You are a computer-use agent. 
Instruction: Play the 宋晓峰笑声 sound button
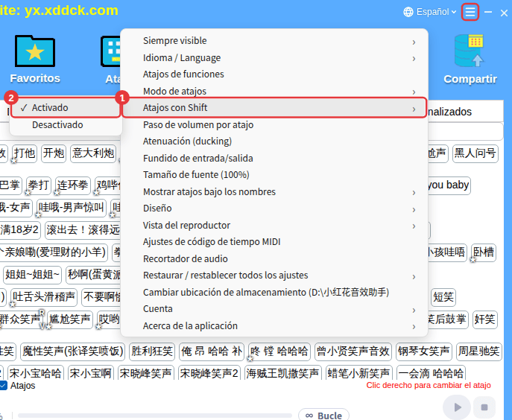[145, 373]
